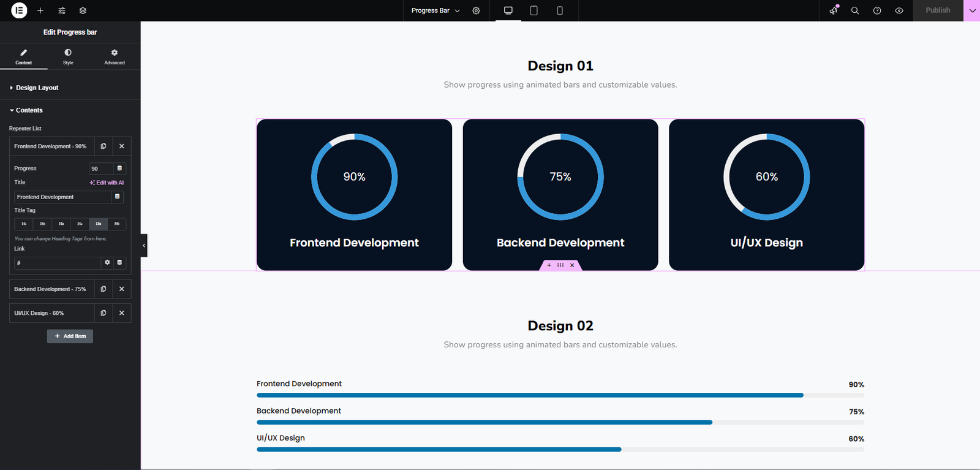Switch to tablet responsive view
This screenshot has height=470, width=980.
click(533, 10)
